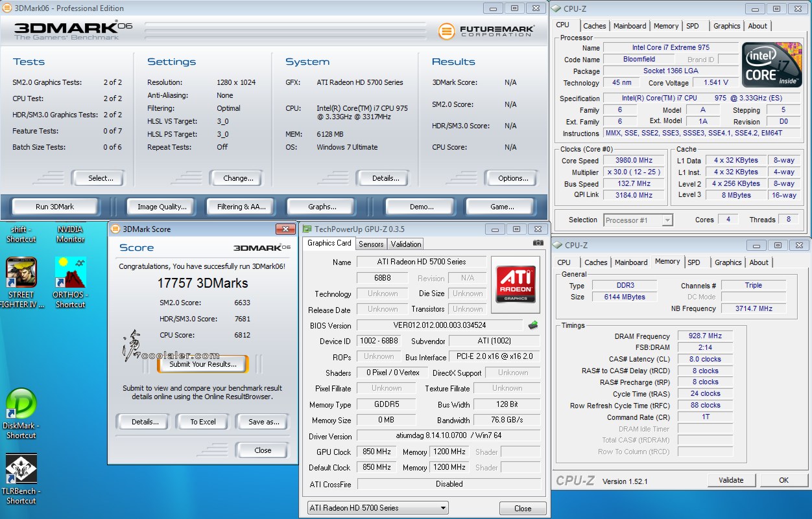Select Graphics Card tab in GPU-Z
Viewport: 812px width, 519px height.
pos(329,243)
